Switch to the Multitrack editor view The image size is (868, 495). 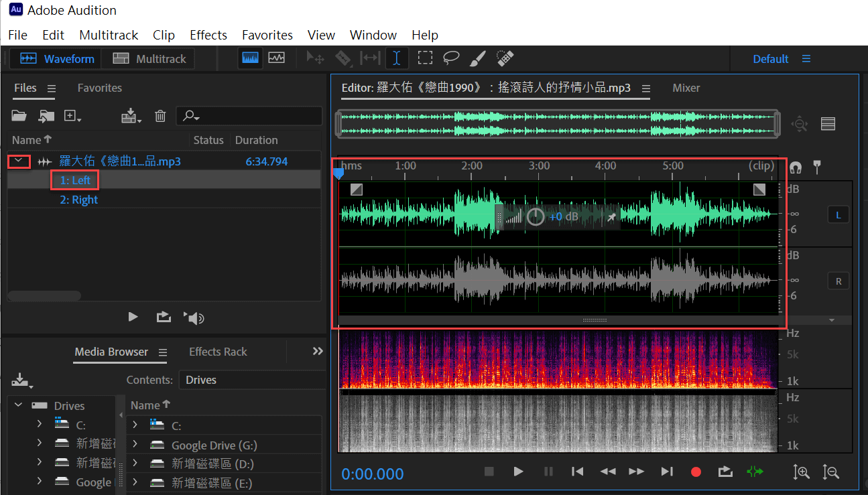[x=149, y=59]
